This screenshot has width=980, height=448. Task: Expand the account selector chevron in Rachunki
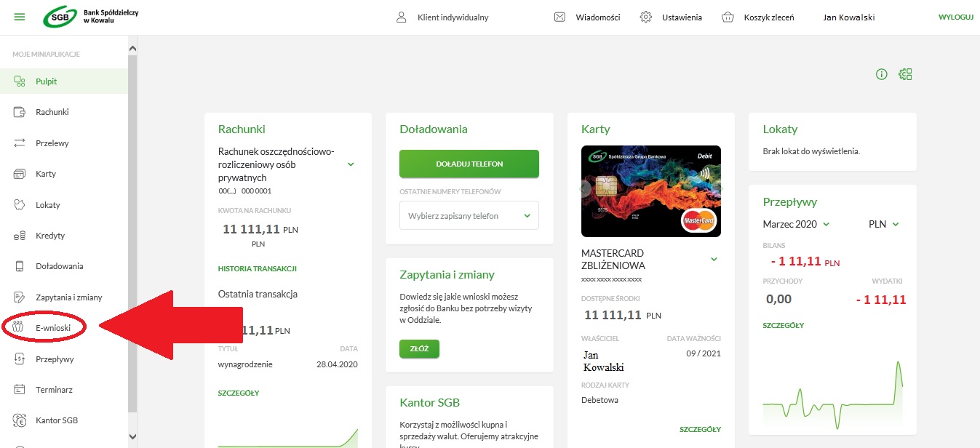click(351, 164)
